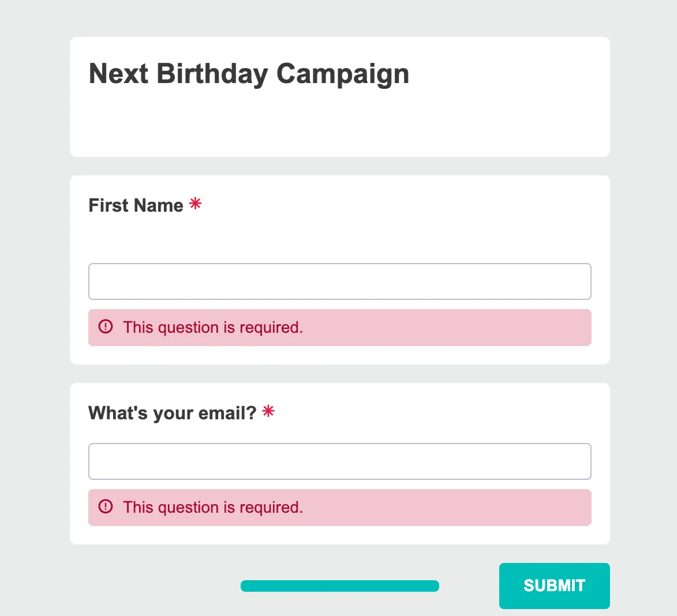Click the "First Name" question label
This screenshot has height=616, width=677.
(136, 205)
